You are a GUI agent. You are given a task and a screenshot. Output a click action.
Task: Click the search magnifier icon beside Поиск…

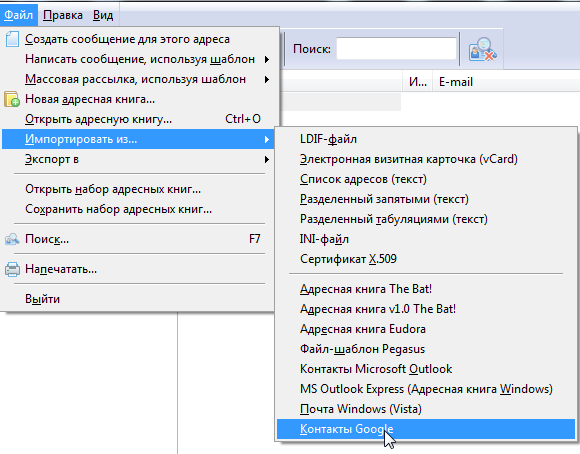(12, 239)
